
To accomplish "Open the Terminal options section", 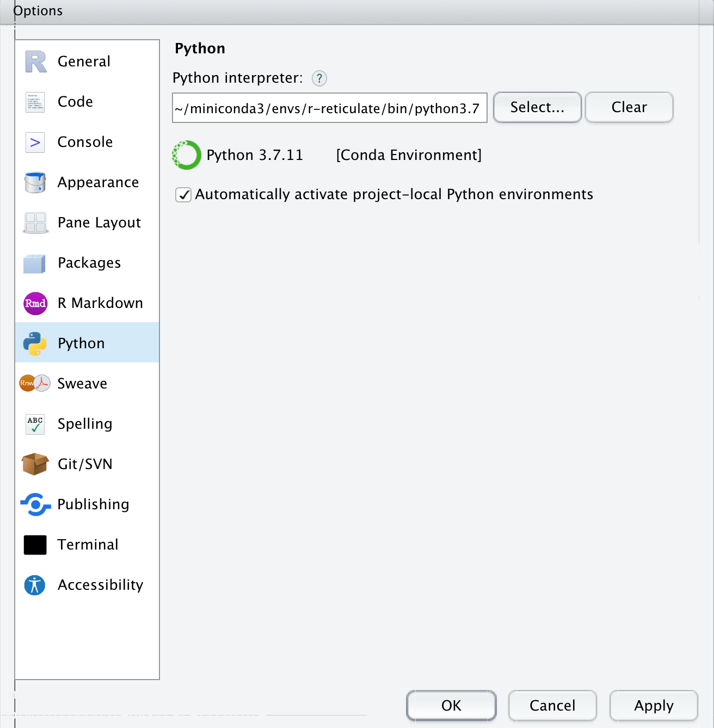I will [87, 545].
